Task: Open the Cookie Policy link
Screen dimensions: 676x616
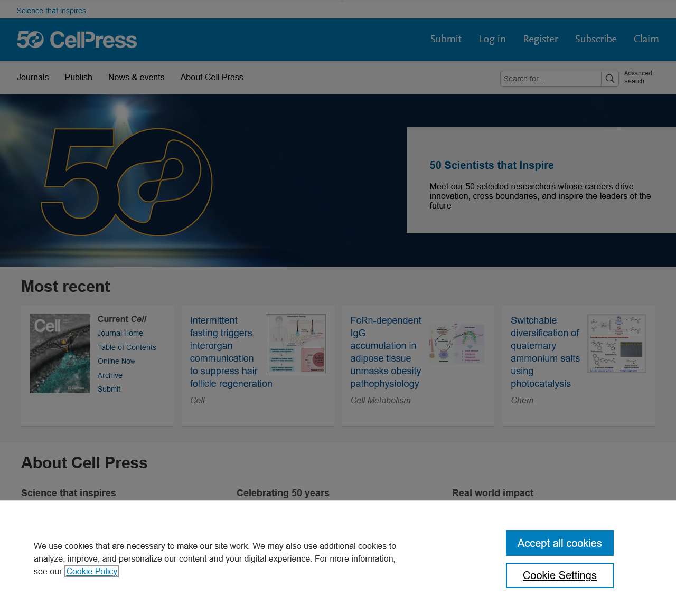Action: pyautogui.click(x=92, y=571)
